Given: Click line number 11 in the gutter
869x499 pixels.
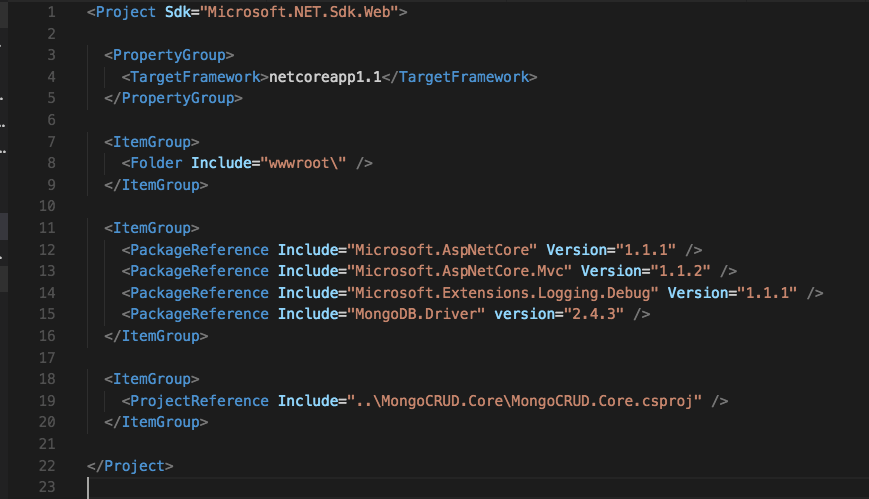Looking at the screenshot, I should pos(47,228).
